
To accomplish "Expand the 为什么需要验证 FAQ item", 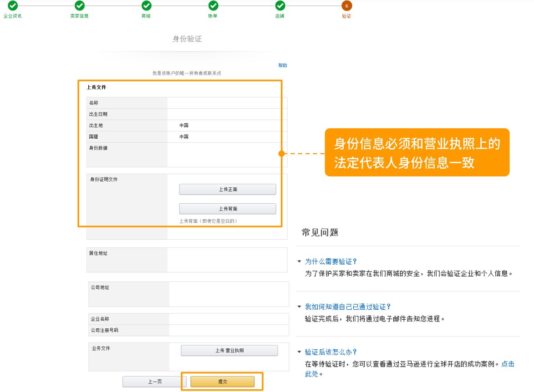I will 330,261.
